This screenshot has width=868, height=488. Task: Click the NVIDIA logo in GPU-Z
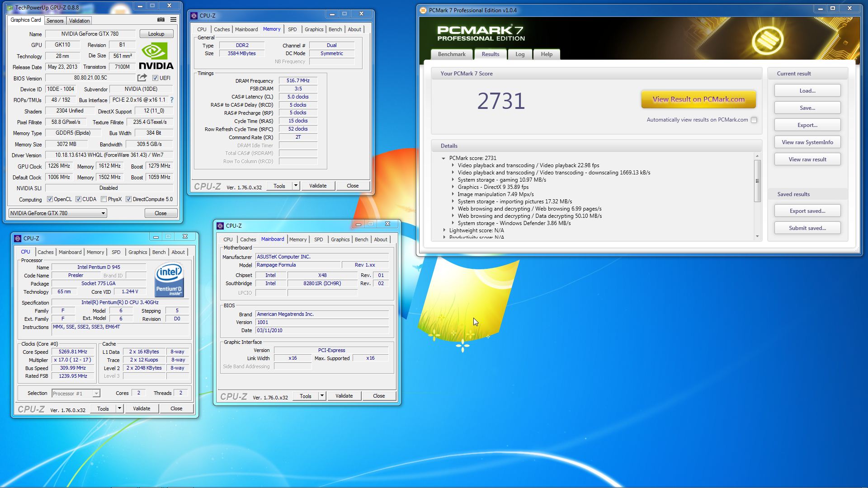tap(156, 56)
